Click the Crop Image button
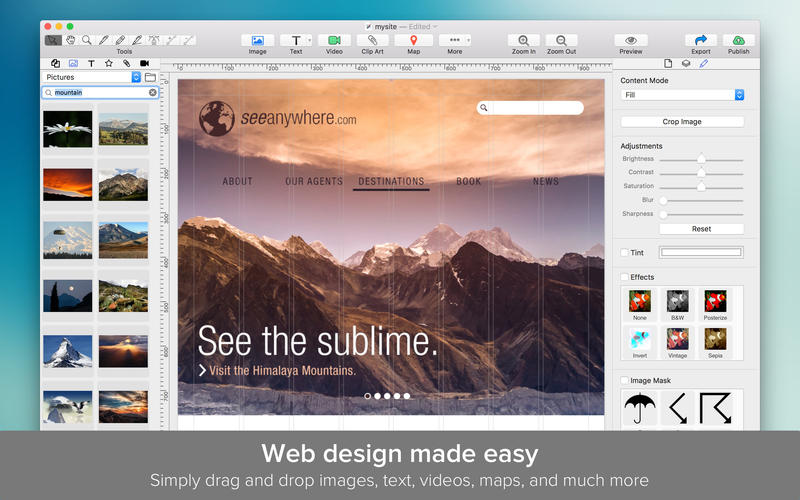800x500 pixels. 682,122
